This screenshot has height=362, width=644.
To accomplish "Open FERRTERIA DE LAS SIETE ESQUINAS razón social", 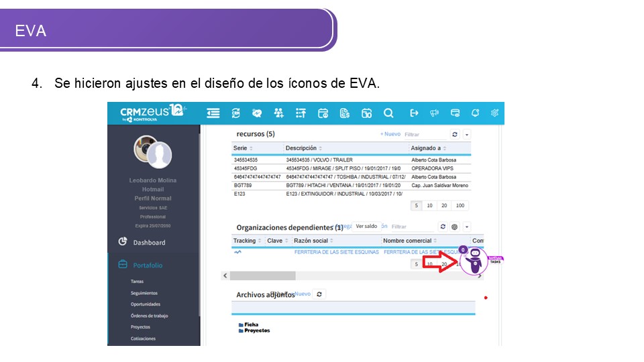I will tap(336, 252).
